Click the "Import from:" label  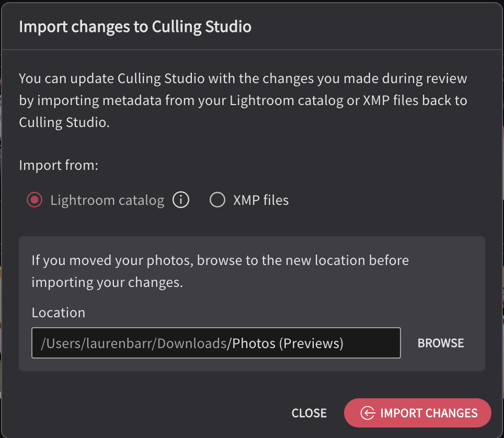[x=59, y=165]
